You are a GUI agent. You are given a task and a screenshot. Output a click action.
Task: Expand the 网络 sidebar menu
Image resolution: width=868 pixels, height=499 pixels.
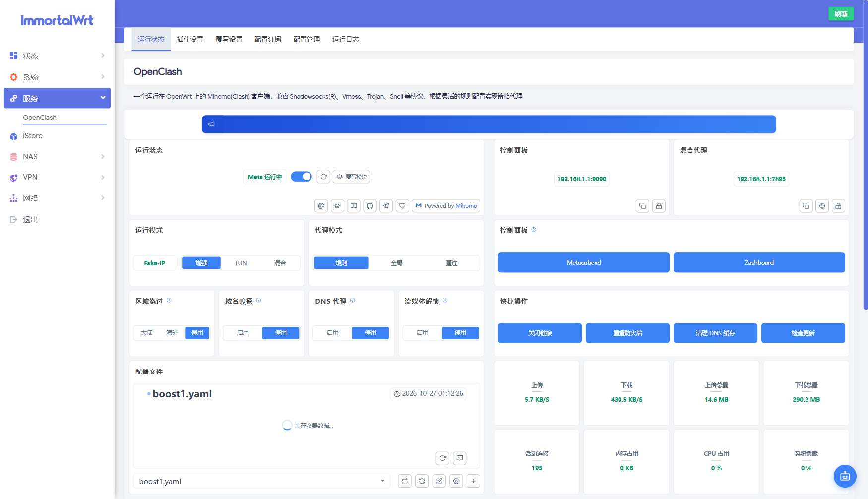[57, 198]
